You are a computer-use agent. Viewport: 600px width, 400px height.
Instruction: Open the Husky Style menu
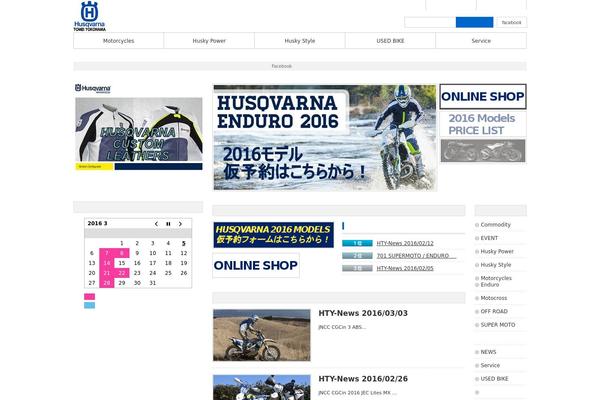(x=300, y=41)
